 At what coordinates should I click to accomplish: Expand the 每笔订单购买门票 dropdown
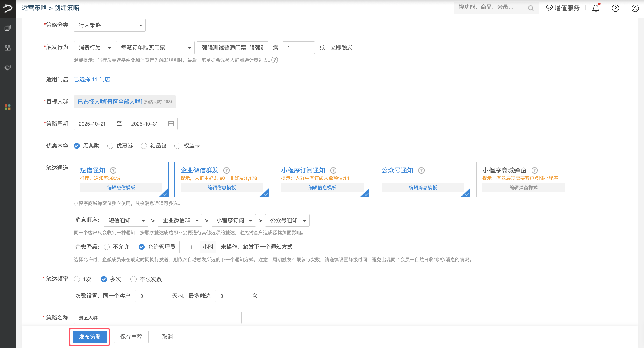pyautogui.click(x=155, y=47)
